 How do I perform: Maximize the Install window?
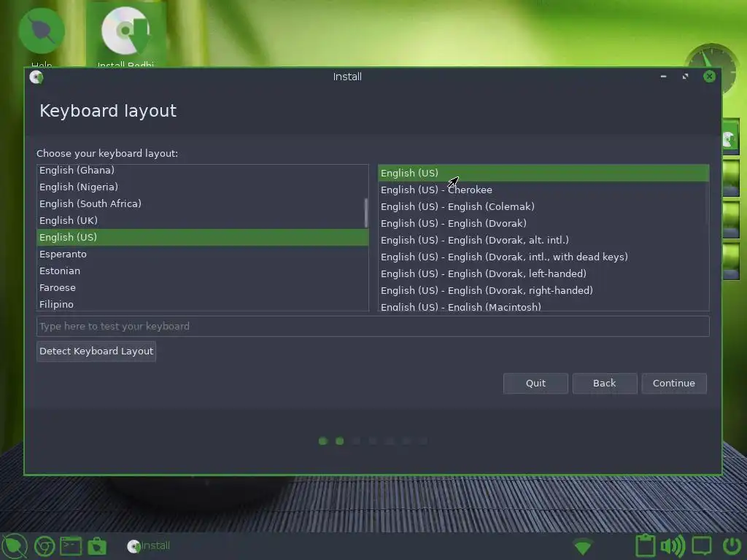point(686,76)
